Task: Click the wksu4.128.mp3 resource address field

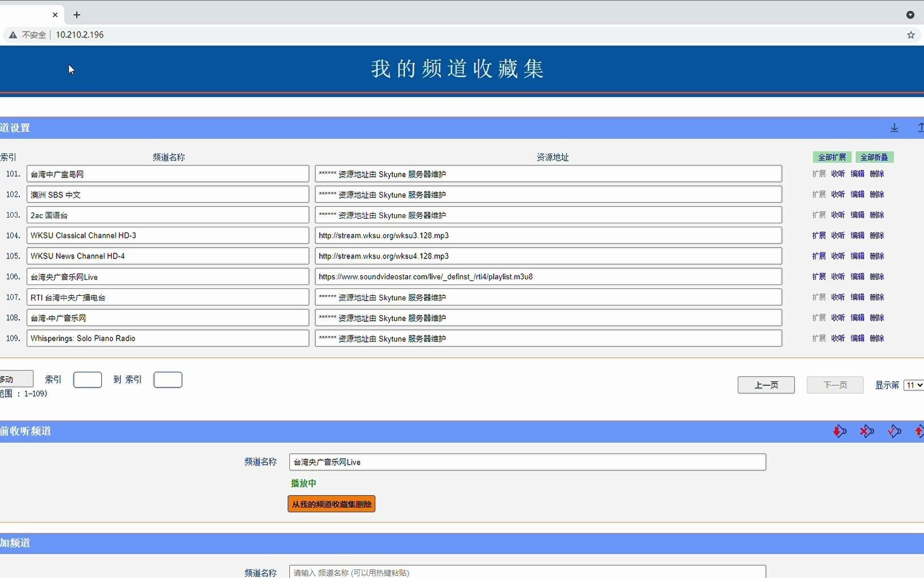Action: [548, 256]
